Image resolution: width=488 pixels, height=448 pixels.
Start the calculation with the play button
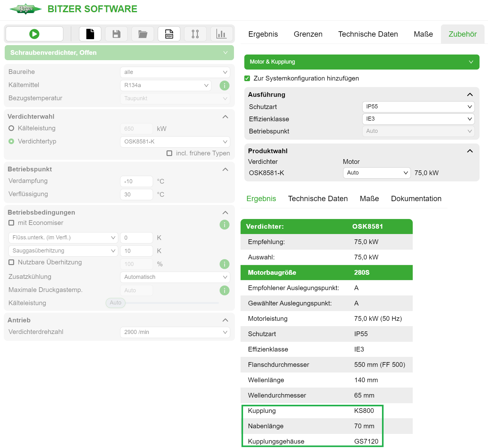click(x=34, y=34)
